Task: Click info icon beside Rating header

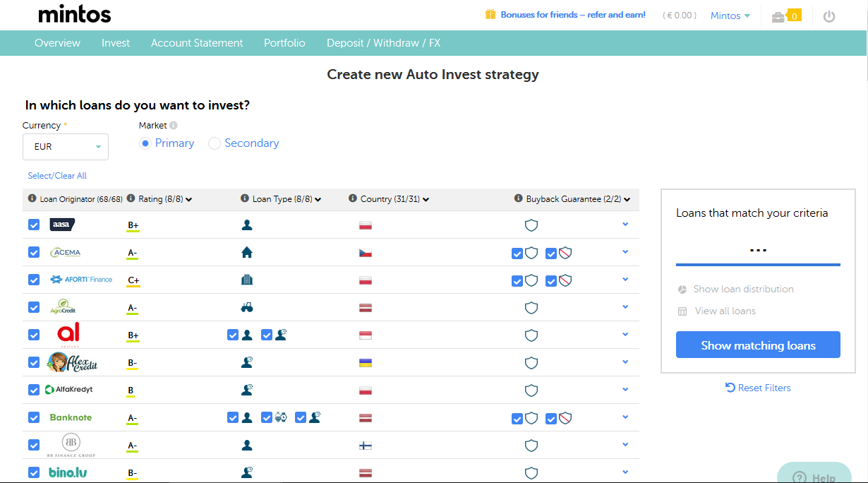Action: pyautogui.click(x=131, y=199)
